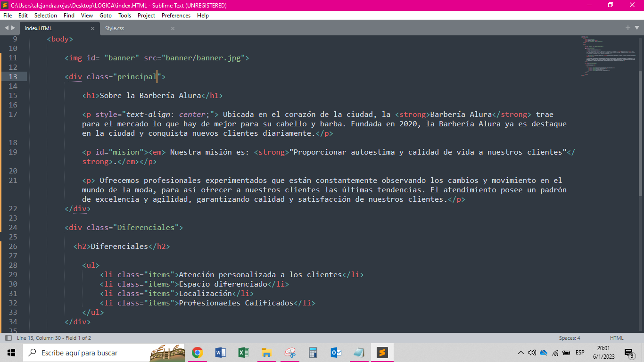Open the tab list dropdown arrow
644x362 pixels.
pos(636,28)
